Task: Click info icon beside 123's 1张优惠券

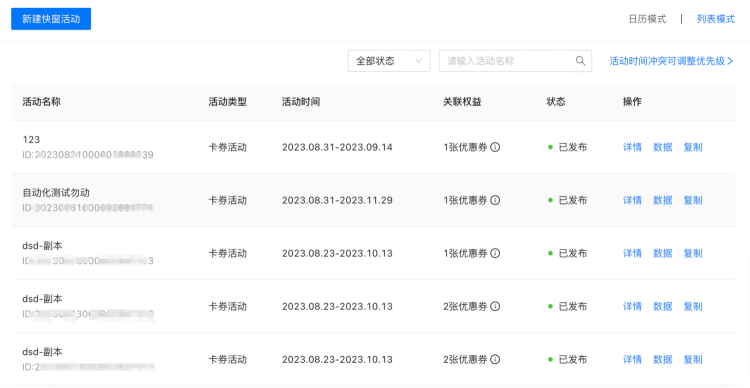Action: point(496,147)
